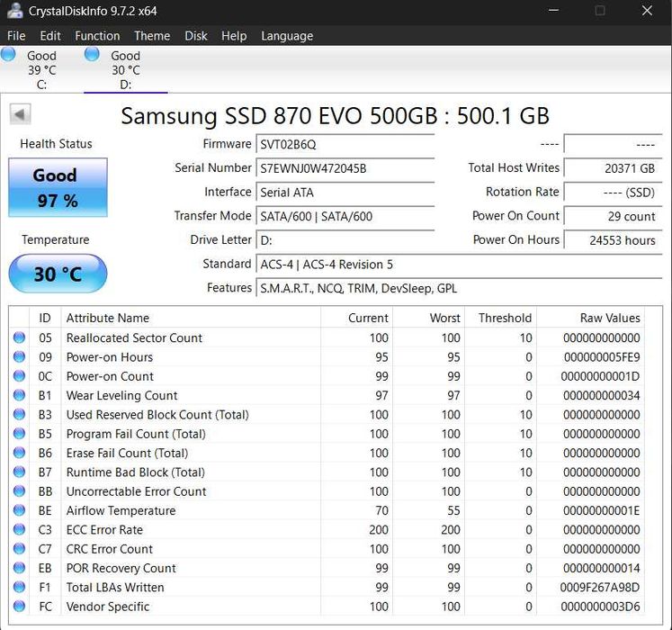Click the status icon for CRC Error Count
The width and height of the screenshot is (672, 630).
coord(19,548)
